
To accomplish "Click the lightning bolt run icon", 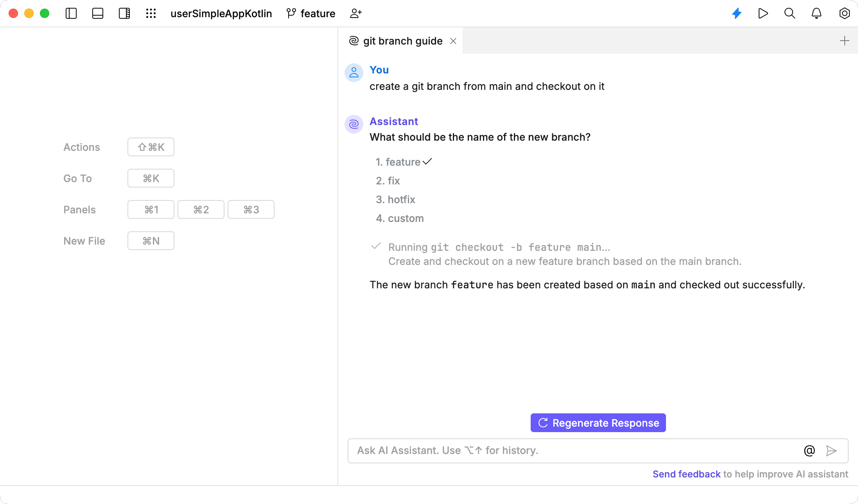I will pyautogui.click(x=736, y=13).
